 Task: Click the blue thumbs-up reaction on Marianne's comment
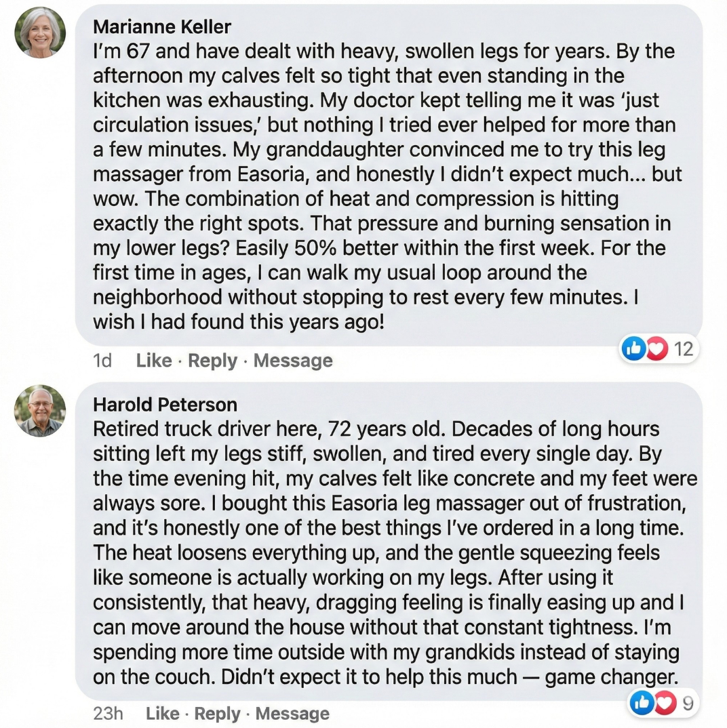(634, 349)
